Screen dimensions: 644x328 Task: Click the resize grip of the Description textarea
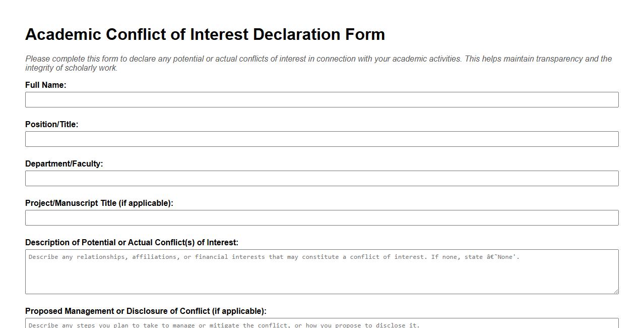(615, 291)
